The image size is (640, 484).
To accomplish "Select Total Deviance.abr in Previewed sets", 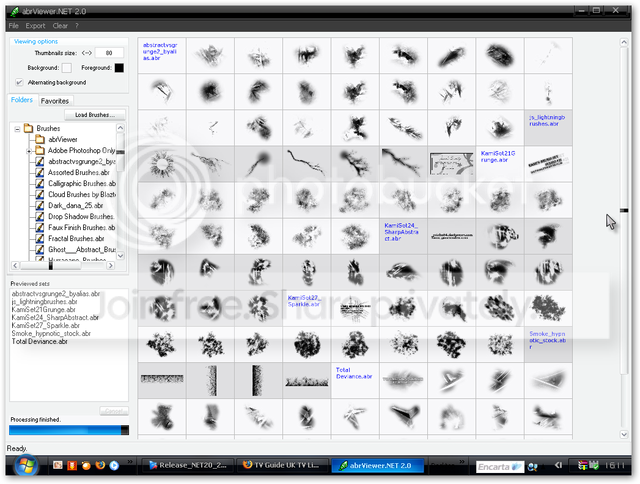I will tap(40, 342).
